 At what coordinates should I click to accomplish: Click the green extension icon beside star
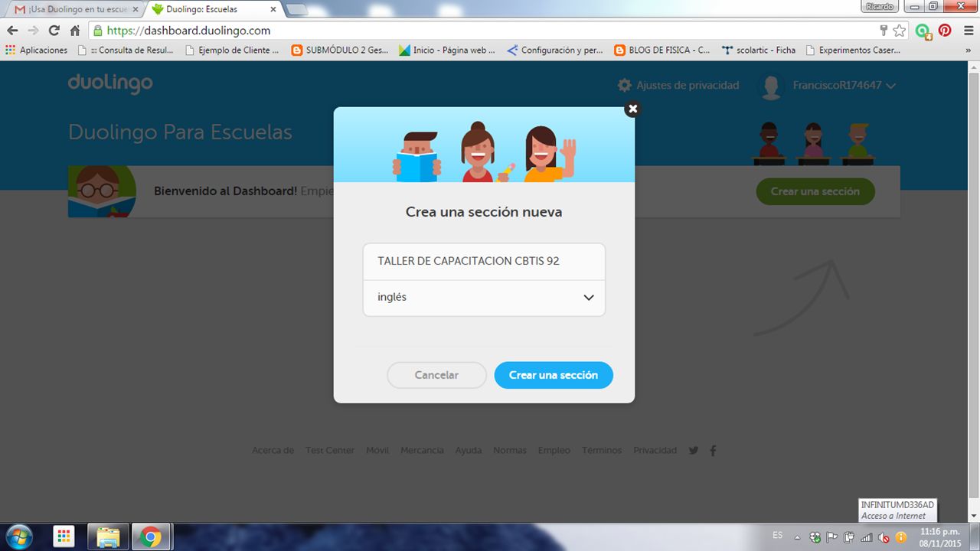(x=923, y=31)
